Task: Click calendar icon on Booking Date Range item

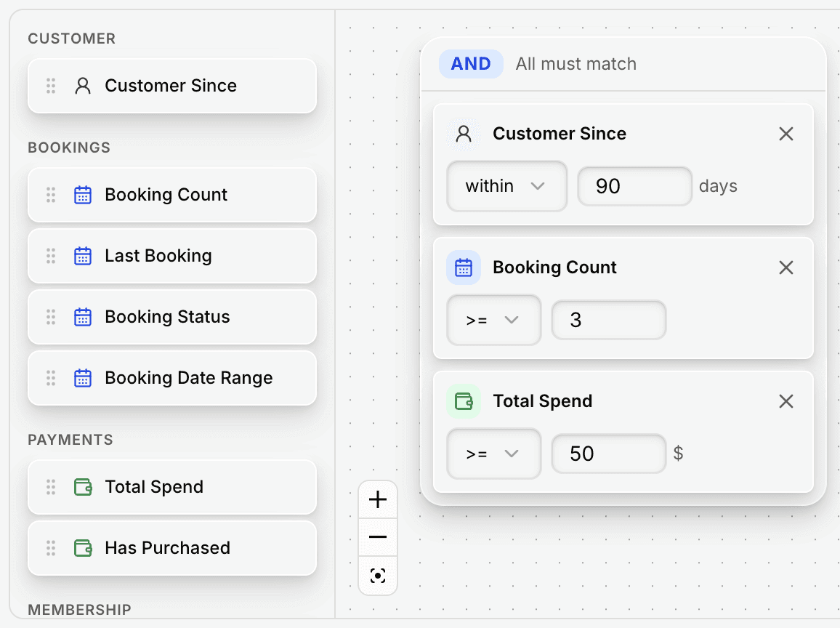Action: tap(83, 378)
